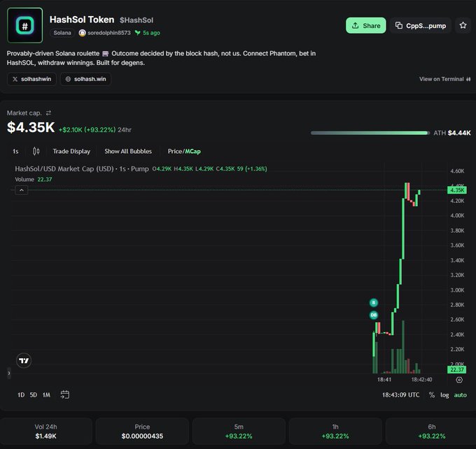Image resolution: width=476 pixels, height=449 pixels.
Task: Toggle Show All Bubbles
Action: 128,151
